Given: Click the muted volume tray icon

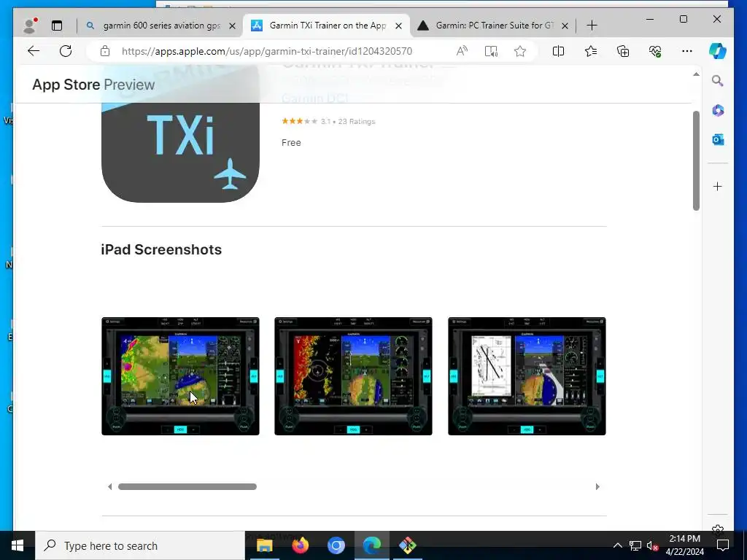Looking at the screenshot, I should pos(653,545).
